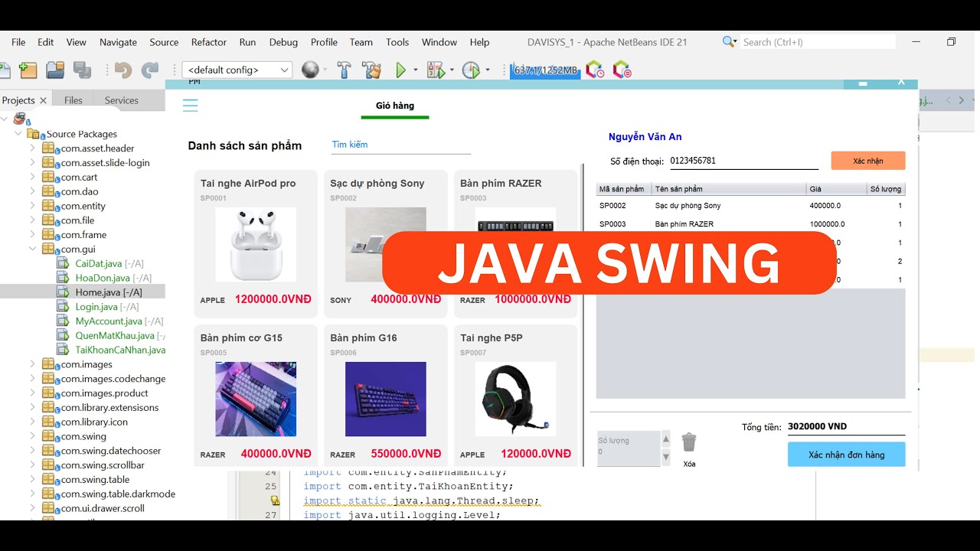
Task: Click the Source Packages folder icon
Action: (33, 134)
